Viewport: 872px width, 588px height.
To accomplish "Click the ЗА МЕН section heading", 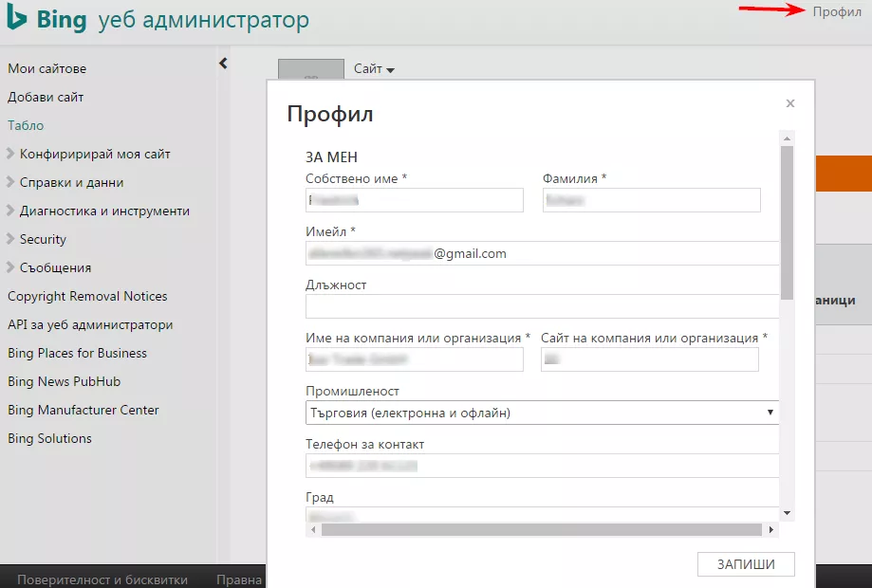I will [331, 157].
